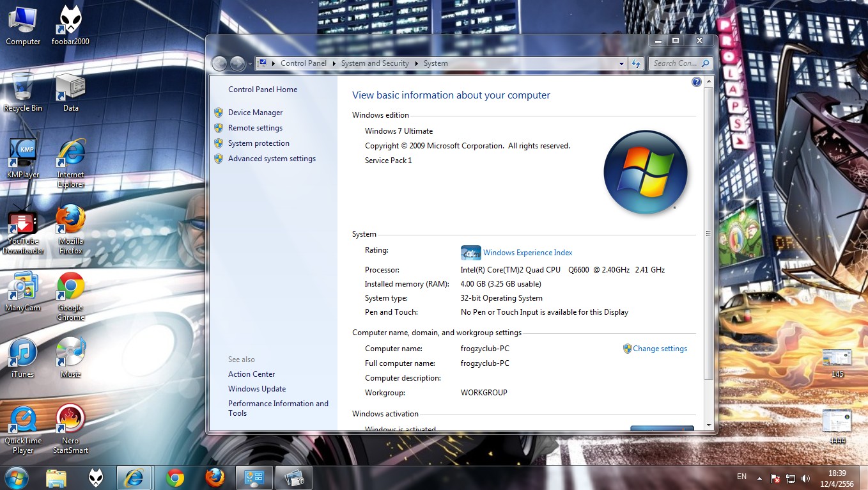Screen dimensions: 868x490
Task: Click the Control Panel breadcrumb
Action: pyautogui.click(x=304, y=63)
